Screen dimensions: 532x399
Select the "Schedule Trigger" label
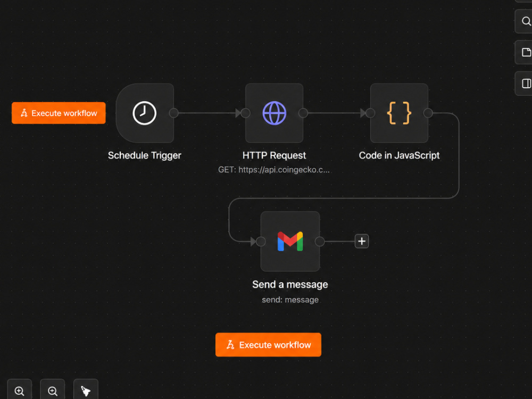(x=145, y=155)
